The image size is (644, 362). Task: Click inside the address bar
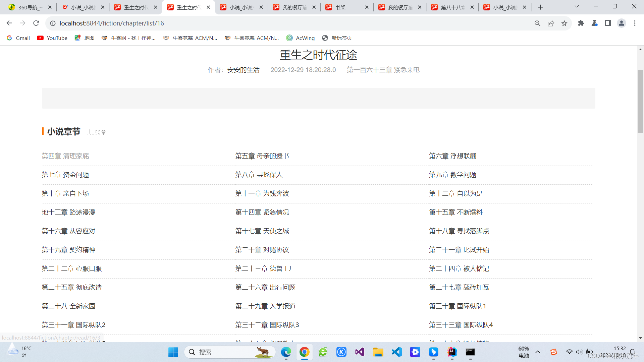tap(268, 23)
